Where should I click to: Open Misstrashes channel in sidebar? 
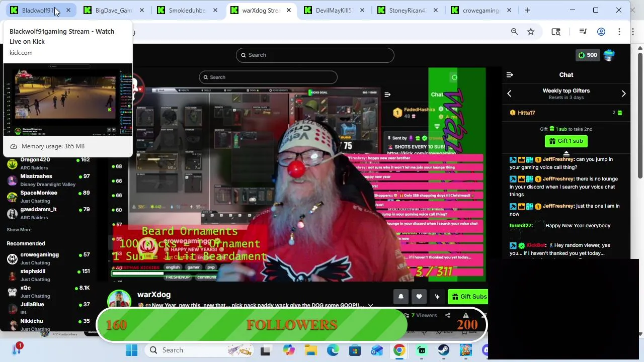coord(48,180)
